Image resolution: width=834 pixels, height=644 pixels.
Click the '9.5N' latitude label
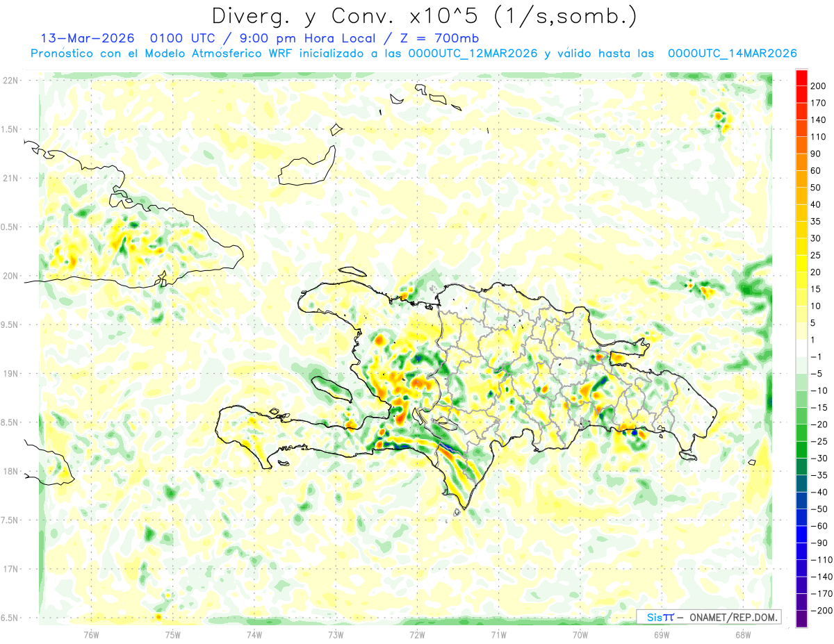coord(10,324)
